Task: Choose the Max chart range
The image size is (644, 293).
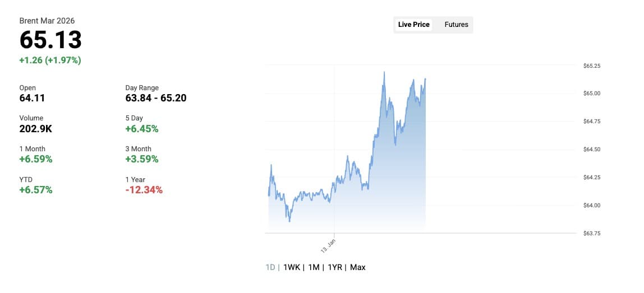Action: [358, 267]
